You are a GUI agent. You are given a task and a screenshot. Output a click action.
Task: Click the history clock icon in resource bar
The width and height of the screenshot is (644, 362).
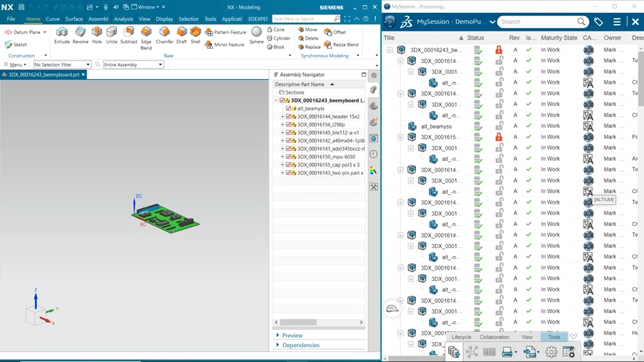tap(374, 154)
